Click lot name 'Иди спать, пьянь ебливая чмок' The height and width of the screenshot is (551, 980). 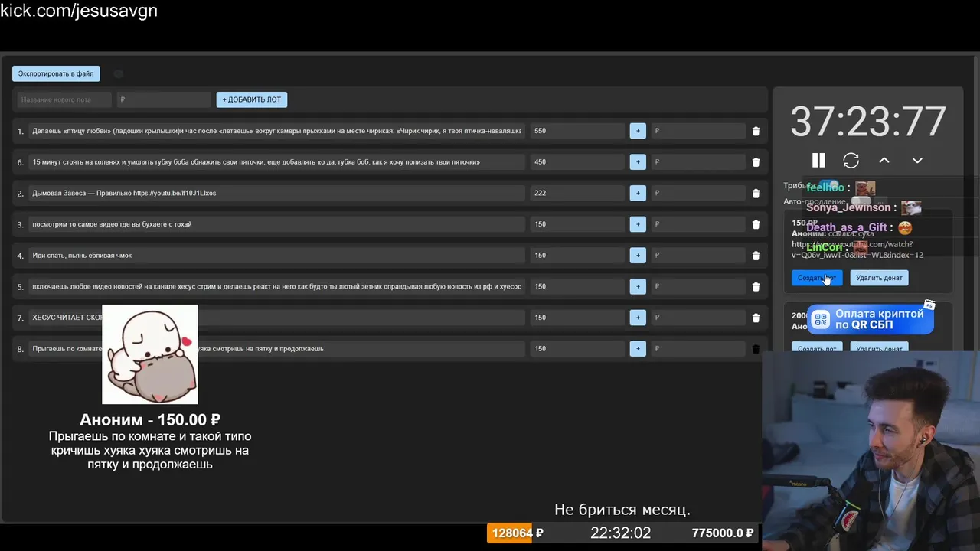(x=276, y=256)
